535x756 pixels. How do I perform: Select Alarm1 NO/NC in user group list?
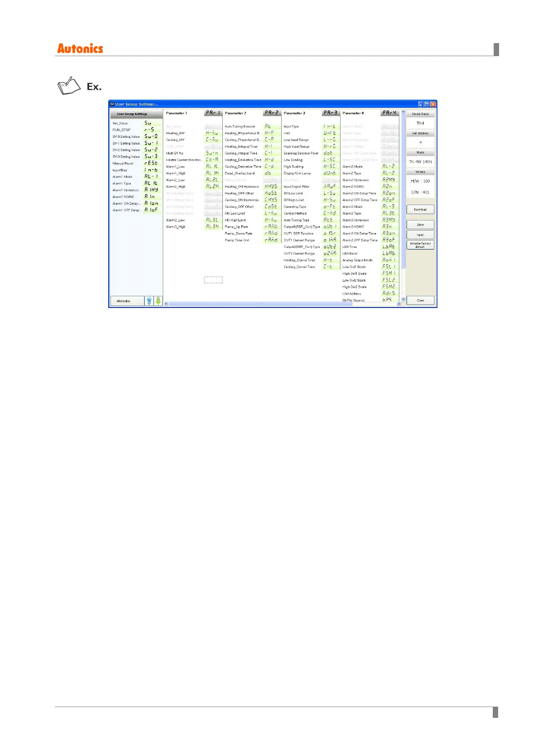[x=136, y=197]
